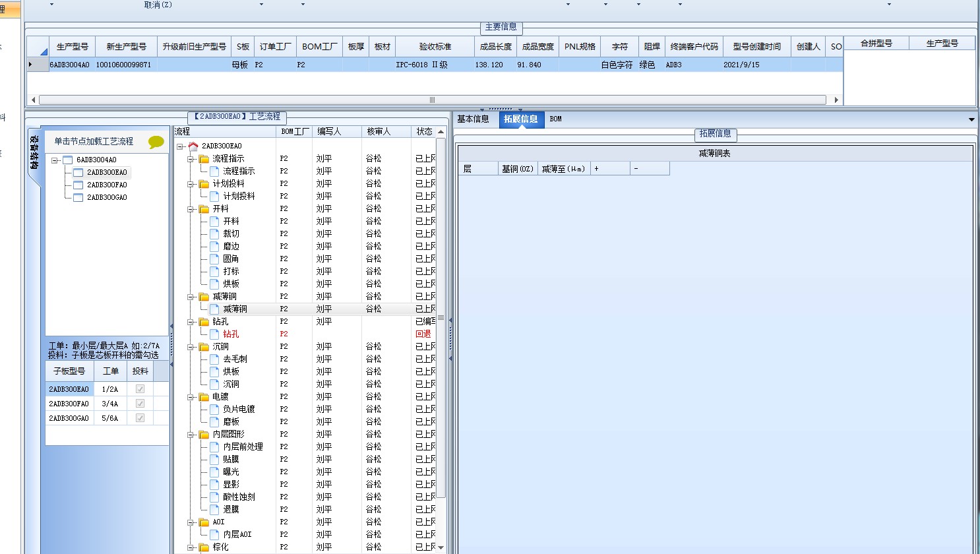The width and height of the screenshot is (980, 554).
Task: Click the main info grid horizontal scrollbar
Action: point(433,100)
